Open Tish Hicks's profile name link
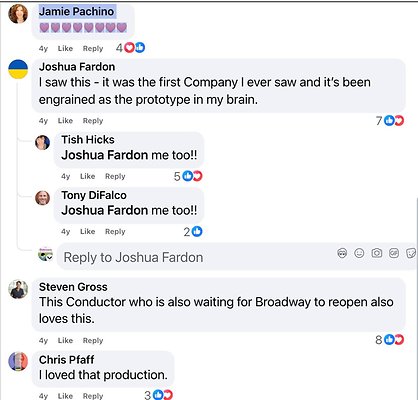This screenshot has height=400, width=418. (88, 140)
